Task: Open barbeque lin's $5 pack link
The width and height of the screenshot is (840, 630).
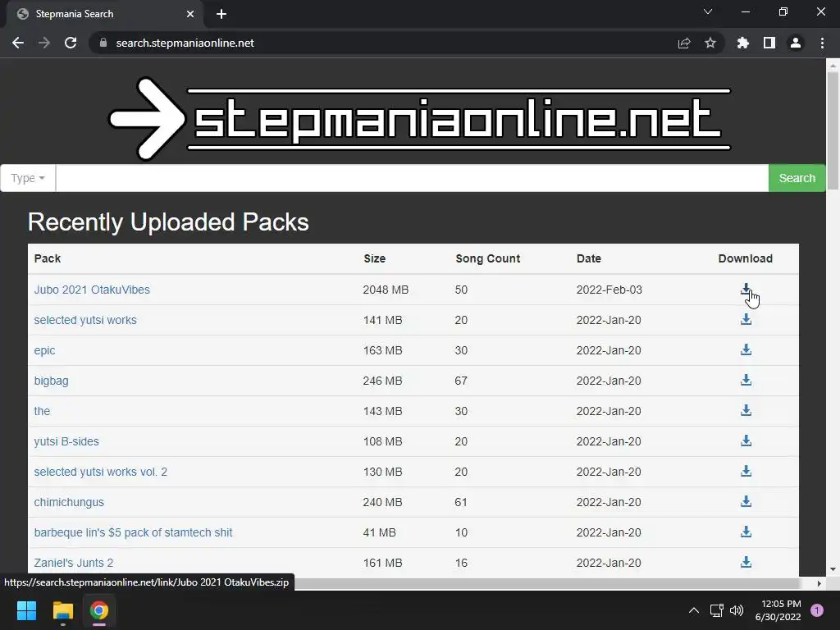Action: pos(133,532)
